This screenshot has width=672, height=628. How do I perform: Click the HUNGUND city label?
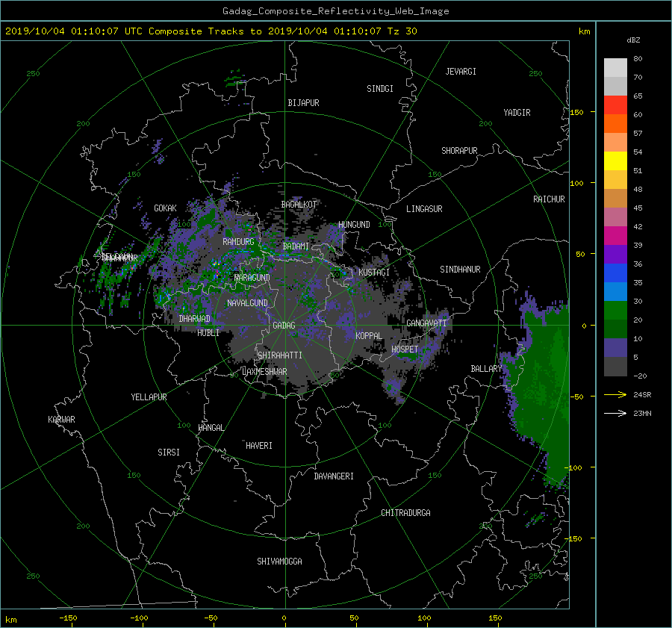(354, 225)
